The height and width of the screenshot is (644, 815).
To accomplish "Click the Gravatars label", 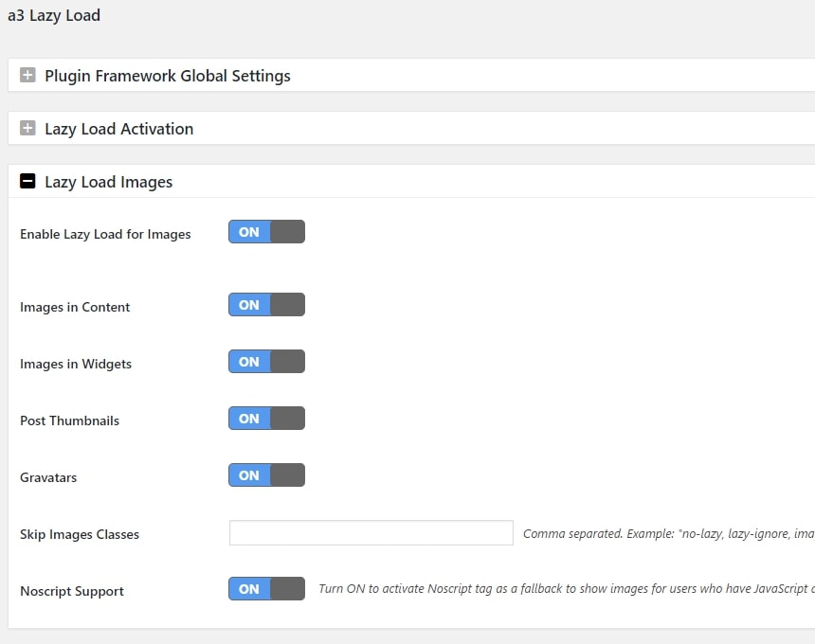I will 48,477.
